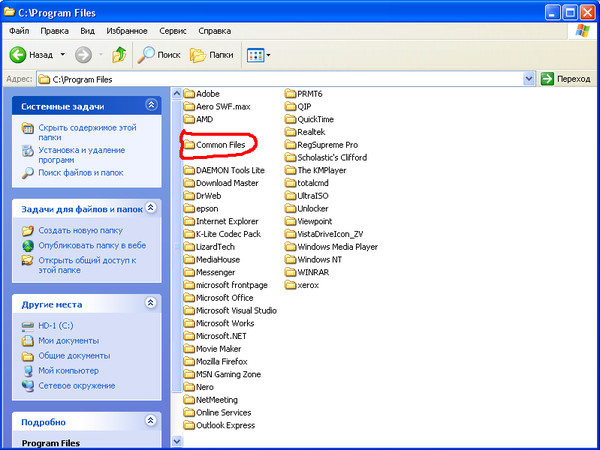The image size is (600, 450).
Task: Open the Избранное menu
Action: [127, 31]
